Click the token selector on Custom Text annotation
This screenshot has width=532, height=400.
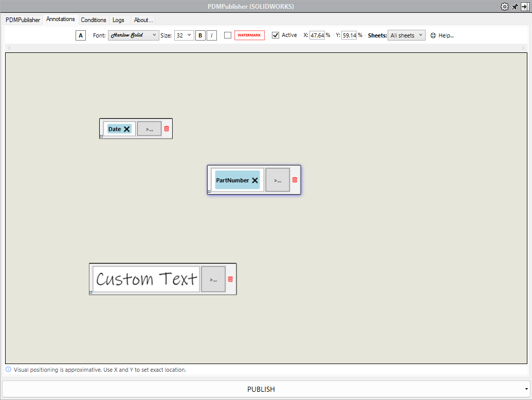pyautogui.click(x=213, y=279)
